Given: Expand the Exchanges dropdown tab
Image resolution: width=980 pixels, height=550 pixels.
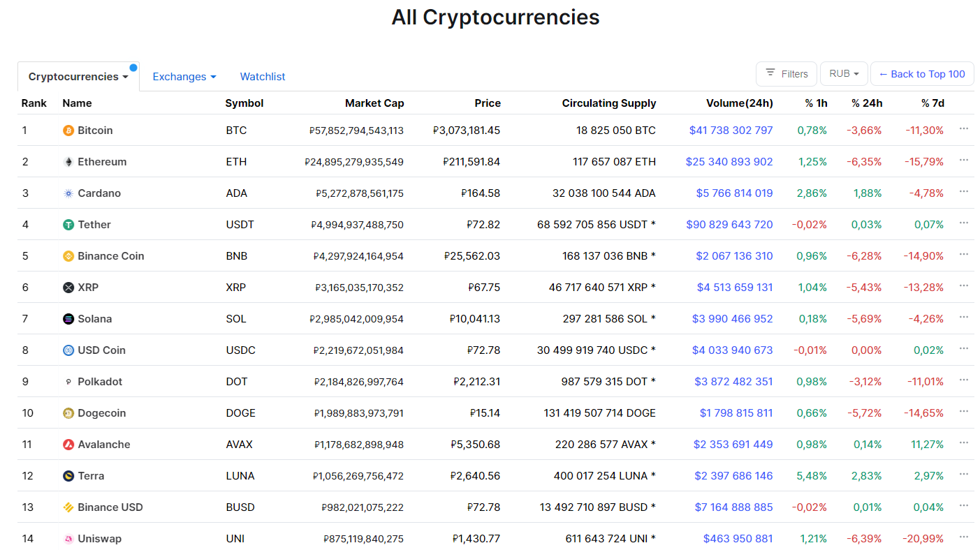Looking at the screenshot, I should [x=184, y=77].
